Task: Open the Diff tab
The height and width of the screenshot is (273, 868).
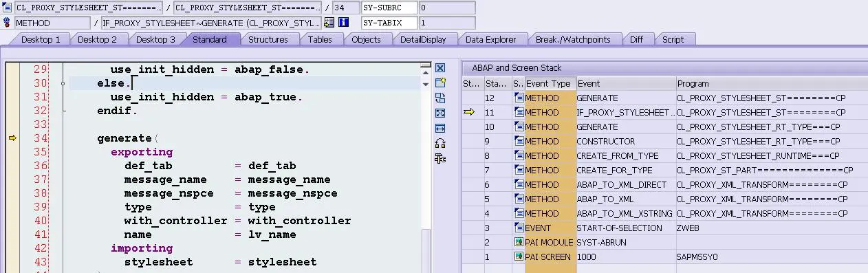Action: click(636, 39)
